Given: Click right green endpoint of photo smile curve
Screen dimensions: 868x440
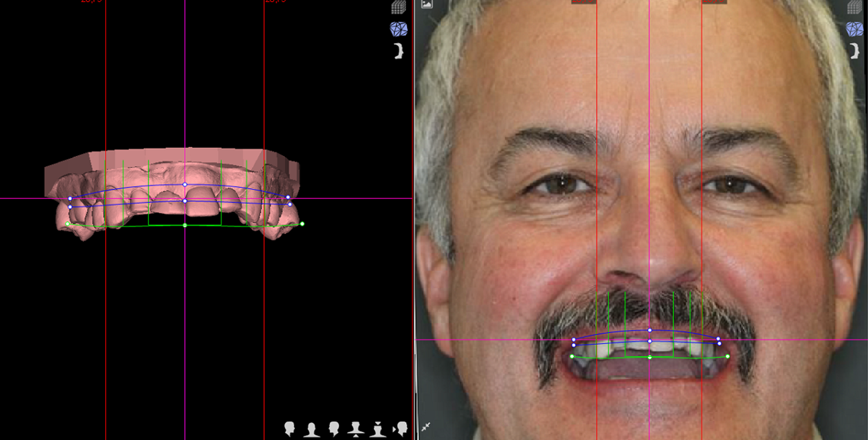Looking at the screenshot, I should 727,356.
